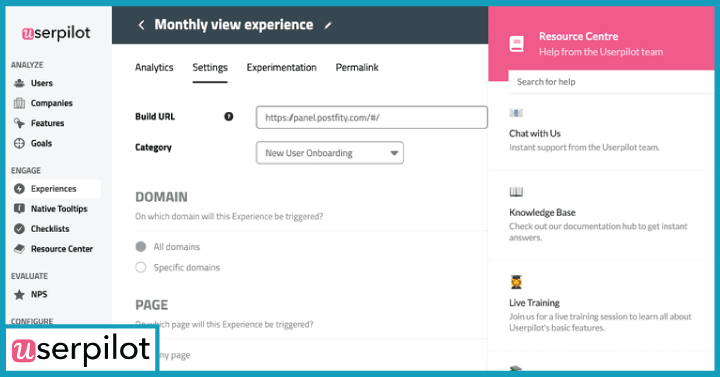Click the Checklists checkmark icon

[19, 229]
